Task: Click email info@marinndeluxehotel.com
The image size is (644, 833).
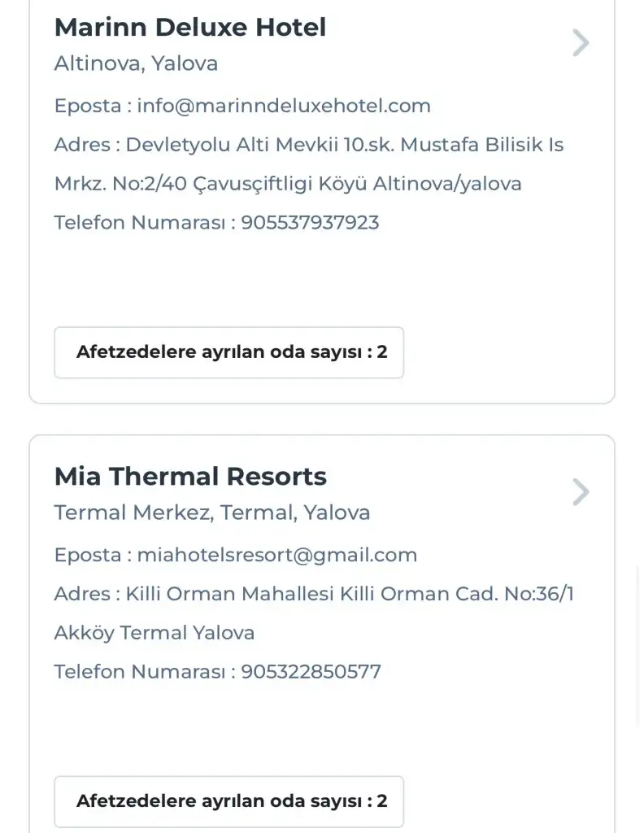Action: pyautogui.click(x=284, y=106)
